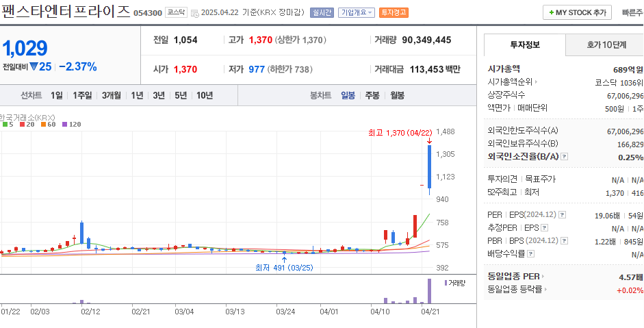Open the 동일업종 등락률 link
This screenshot has height=328, width=644.
517,290
